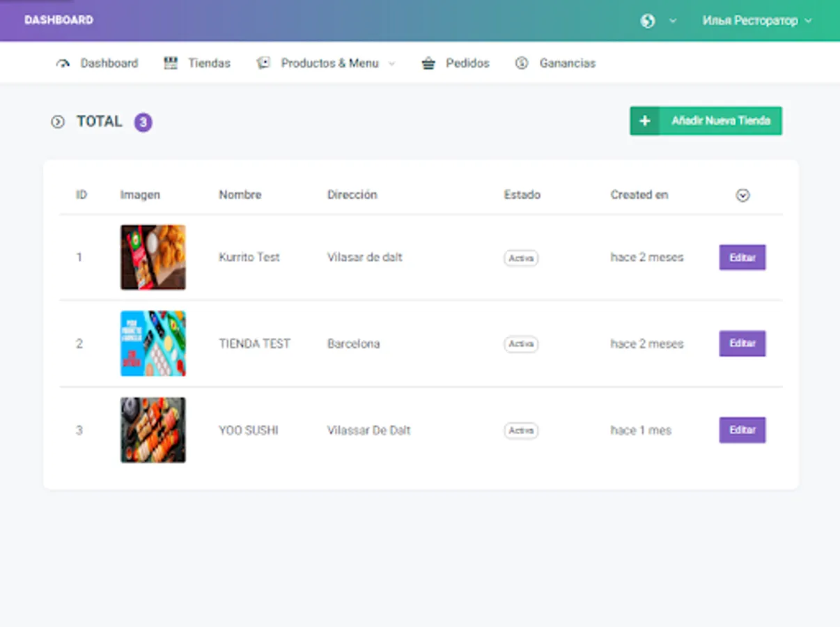Screen dimensions: 840x627
Task: Click the Tiendas store icon
Action: [171, 63]
